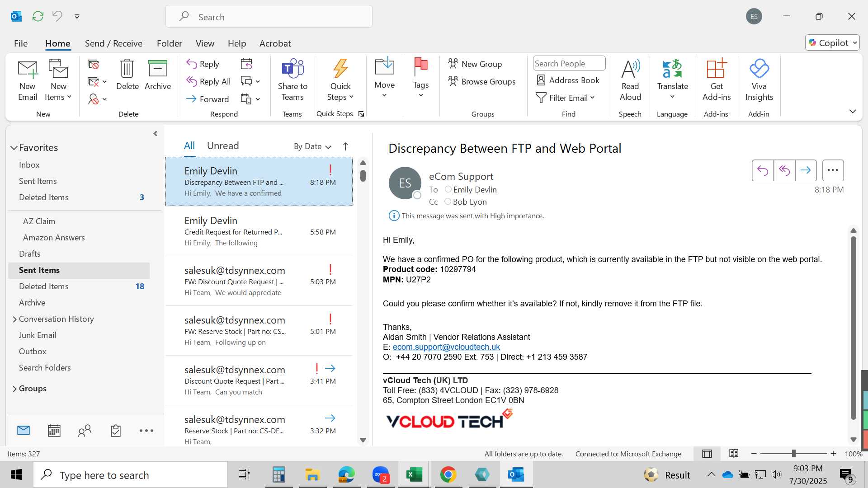The width and height of the screenshot is (868, 488).
Task: Show Unread messages tab
Action: pos(223,145)
